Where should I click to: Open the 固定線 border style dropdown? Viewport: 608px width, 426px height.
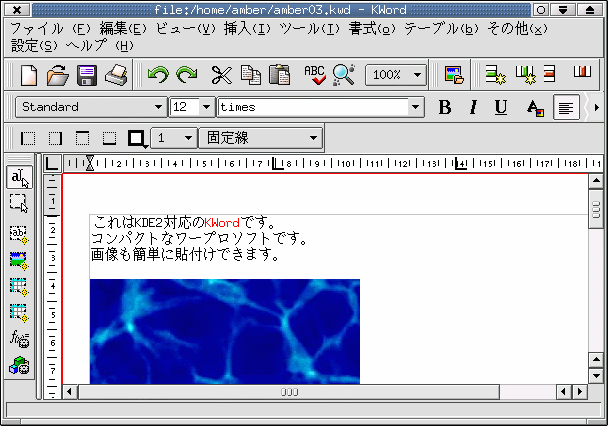pos(261,138)
